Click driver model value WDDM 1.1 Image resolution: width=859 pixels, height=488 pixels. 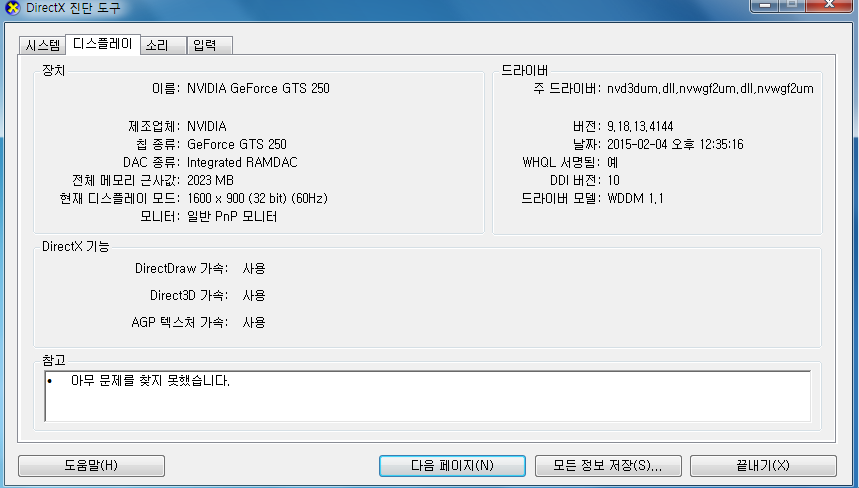pyautogui.click(x=635, y=198)
